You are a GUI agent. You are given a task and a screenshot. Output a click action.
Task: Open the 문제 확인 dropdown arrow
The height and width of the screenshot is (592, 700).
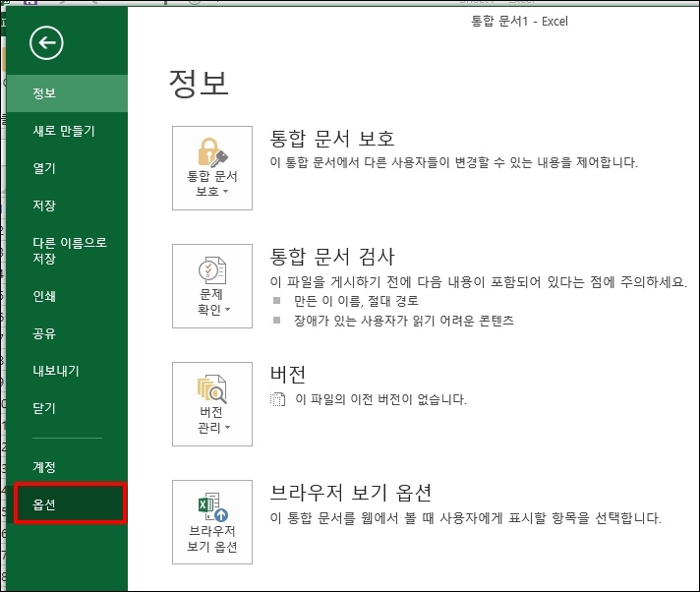[228, 310]
